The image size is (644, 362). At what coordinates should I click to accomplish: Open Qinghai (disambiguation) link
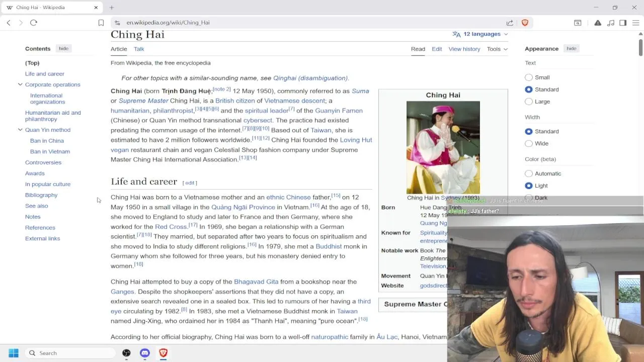[x=310, y=78]
